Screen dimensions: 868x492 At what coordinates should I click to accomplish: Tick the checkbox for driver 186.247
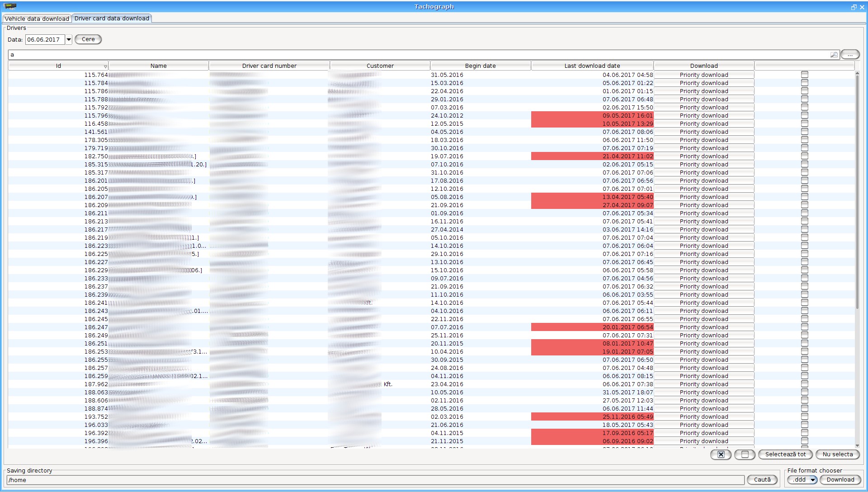click(x=804, y=327)
